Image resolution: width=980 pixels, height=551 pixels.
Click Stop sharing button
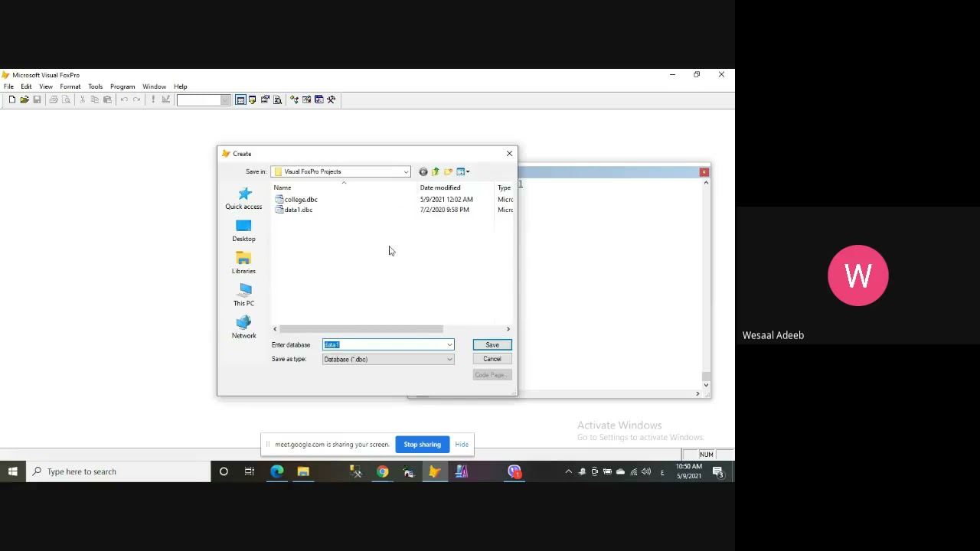423,445
